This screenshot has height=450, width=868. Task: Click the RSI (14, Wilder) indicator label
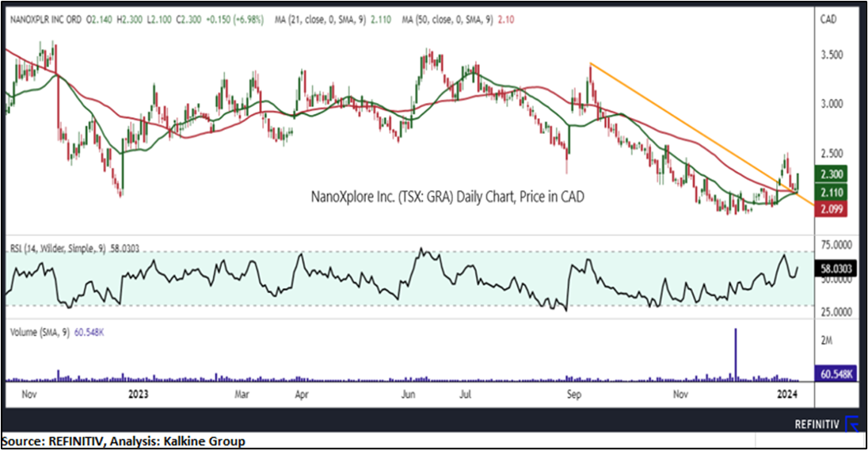[x=58, y=248]
